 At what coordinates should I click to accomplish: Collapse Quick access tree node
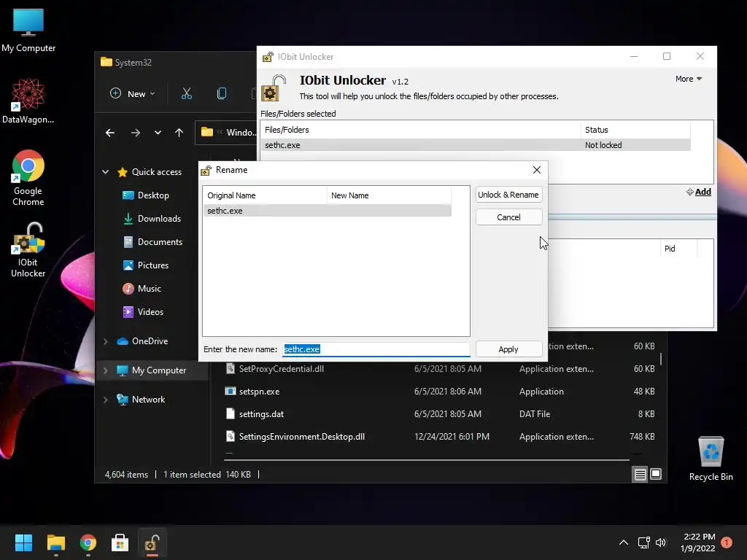point(105,172)
